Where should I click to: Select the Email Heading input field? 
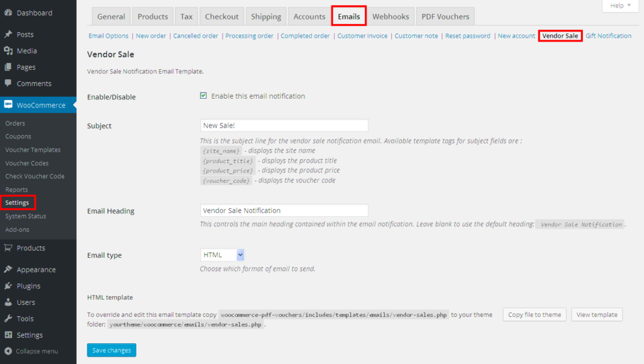click(284, 211)
